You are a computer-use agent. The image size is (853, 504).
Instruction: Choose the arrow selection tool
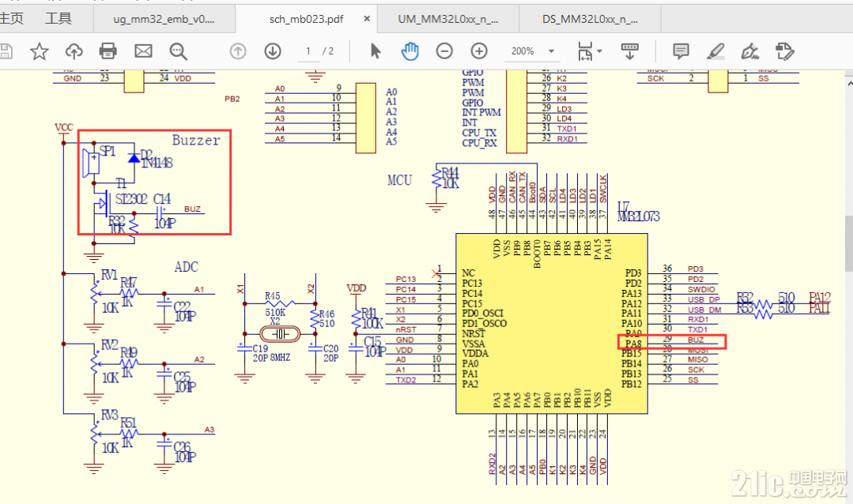click(376, 51)
